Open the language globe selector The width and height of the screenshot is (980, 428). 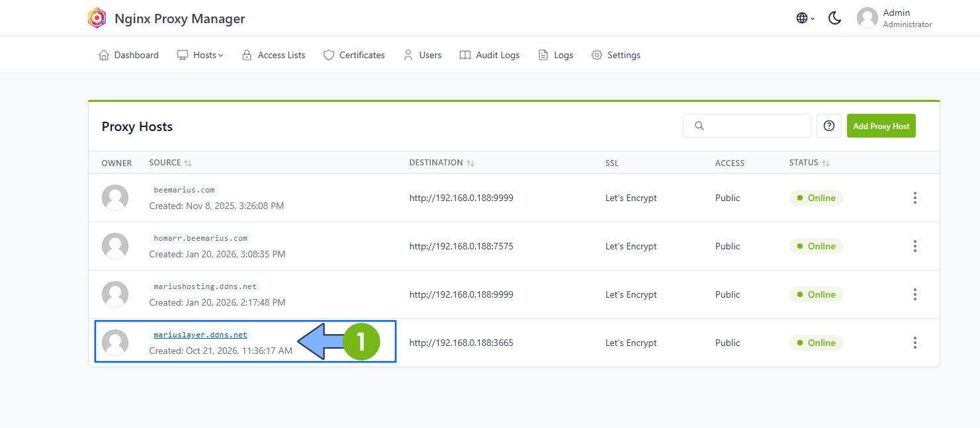pos(805,19)
